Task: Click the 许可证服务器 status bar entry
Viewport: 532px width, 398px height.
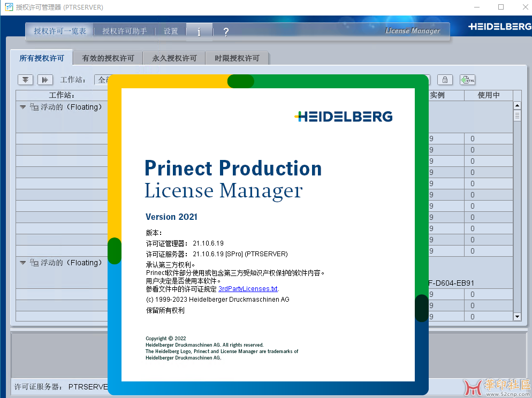Action: pyautogui.click(x=61, y=387)
